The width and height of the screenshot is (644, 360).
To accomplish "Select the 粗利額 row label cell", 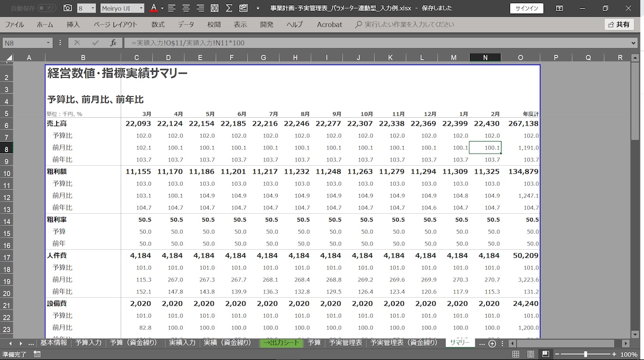I will coord(83,172).
